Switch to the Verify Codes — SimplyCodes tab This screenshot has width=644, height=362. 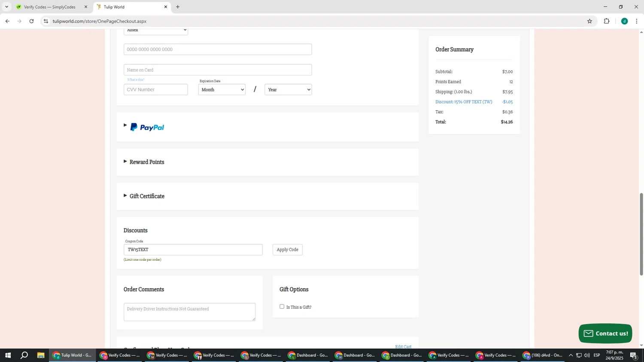[49, 7]
